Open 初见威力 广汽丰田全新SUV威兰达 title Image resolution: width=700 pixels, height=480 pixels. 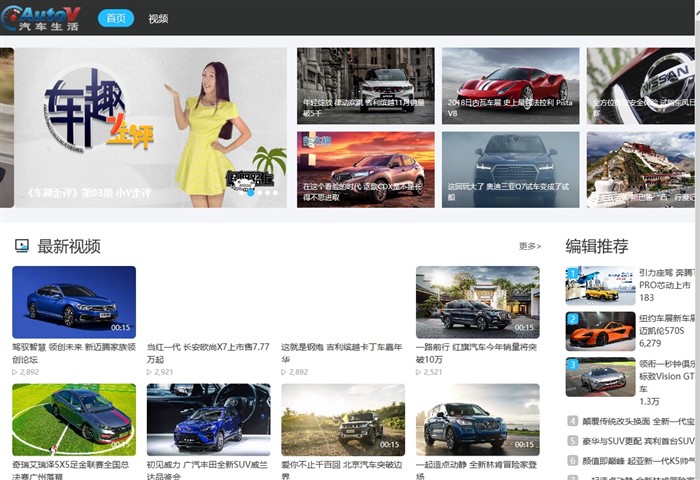click(207, 470)
